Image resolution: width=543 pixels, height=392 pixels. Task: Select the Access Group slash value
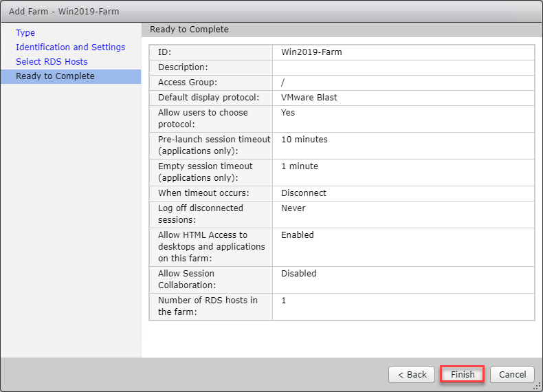click(284, 83)
